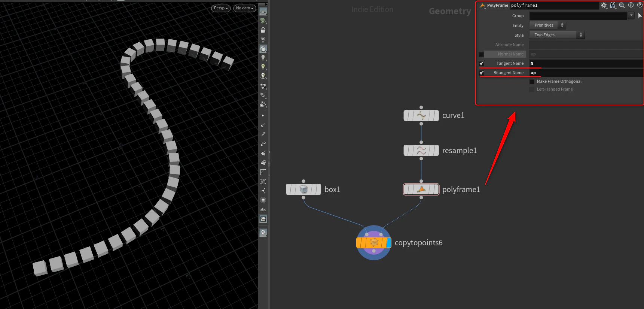644x309 pixels.
Task: Enable Make Frame Orthogonal checkbox
Action: [532, 82]
